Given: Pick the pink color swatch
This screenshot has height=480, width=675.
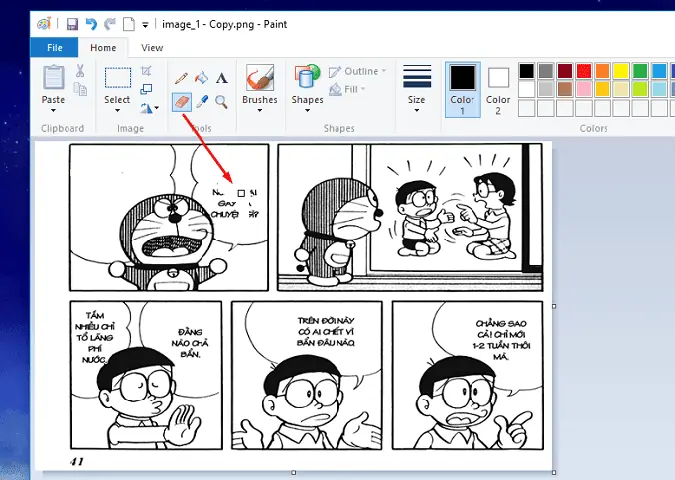Looking at the screenshot, I should pos(584,89).
